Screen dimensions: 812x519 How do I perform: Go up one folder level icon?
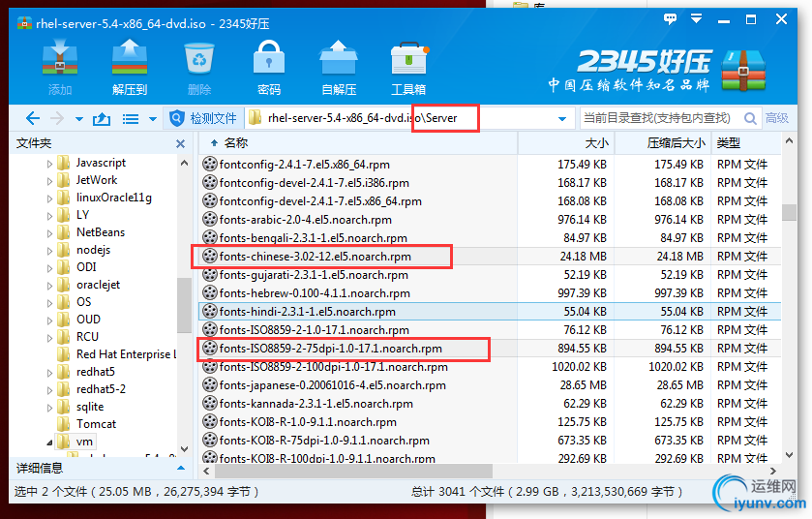[x=102, y=119]
